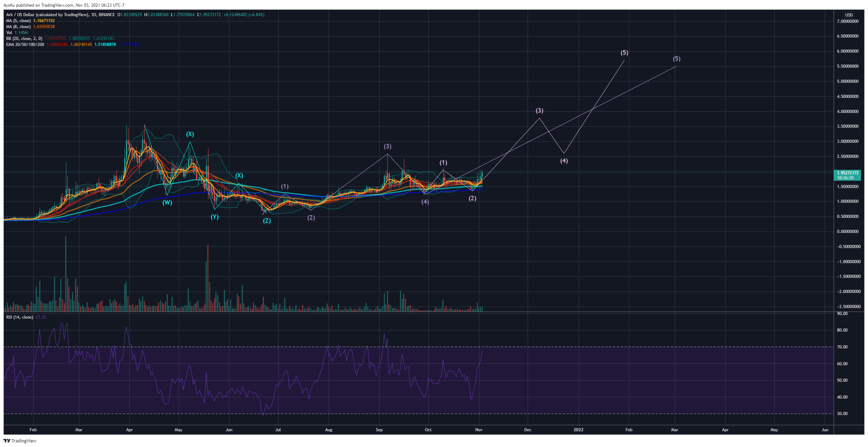Click the 0.00000000 price axis label

pyautogui.click(x=848, y=232)
